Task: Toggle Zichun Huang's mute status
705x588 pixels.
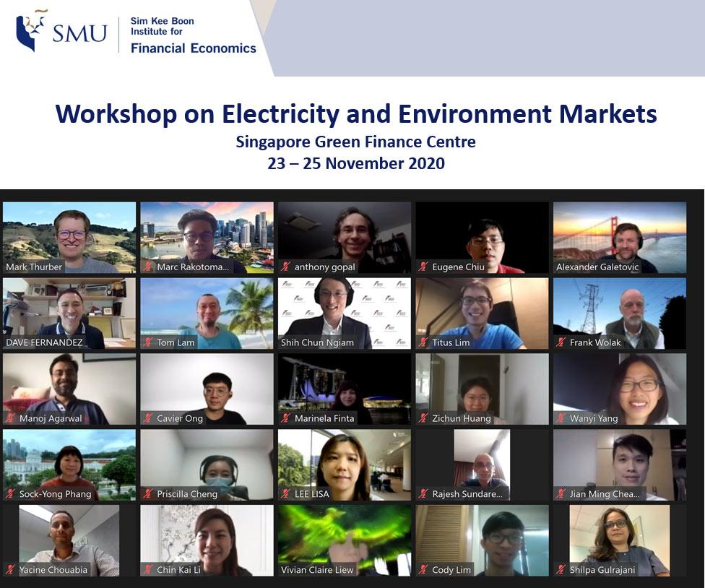Action: coord(423,417)
